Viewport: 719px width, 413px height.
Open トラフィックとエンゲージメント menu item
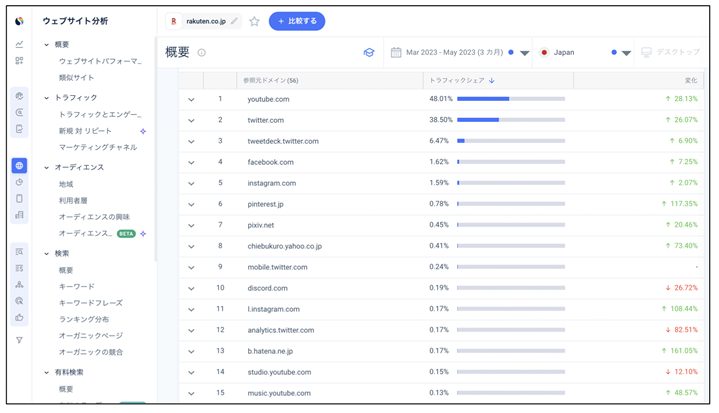pos(100,114)
